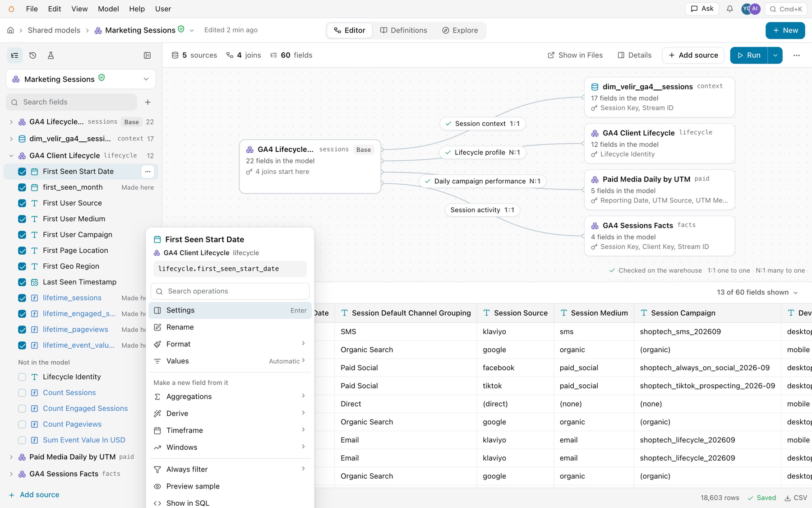Switch to the Definitions tab
The image size is (812, 508).
click(x=404, y=30)
